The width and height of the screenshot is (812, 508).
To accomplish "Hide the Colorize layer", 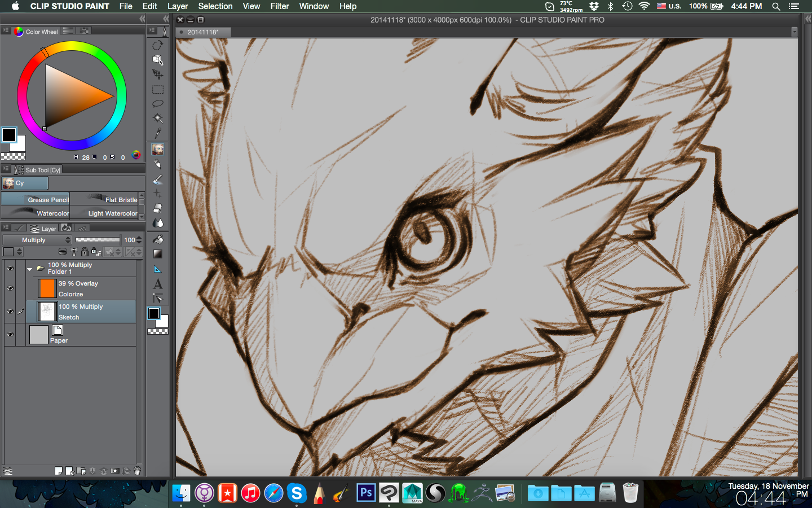I will 10,288.
